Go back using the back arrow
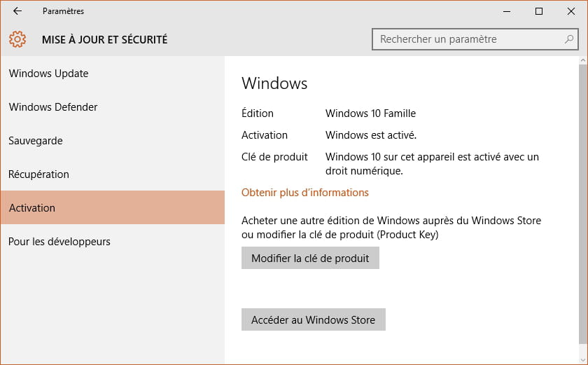 tap(17, 11)
